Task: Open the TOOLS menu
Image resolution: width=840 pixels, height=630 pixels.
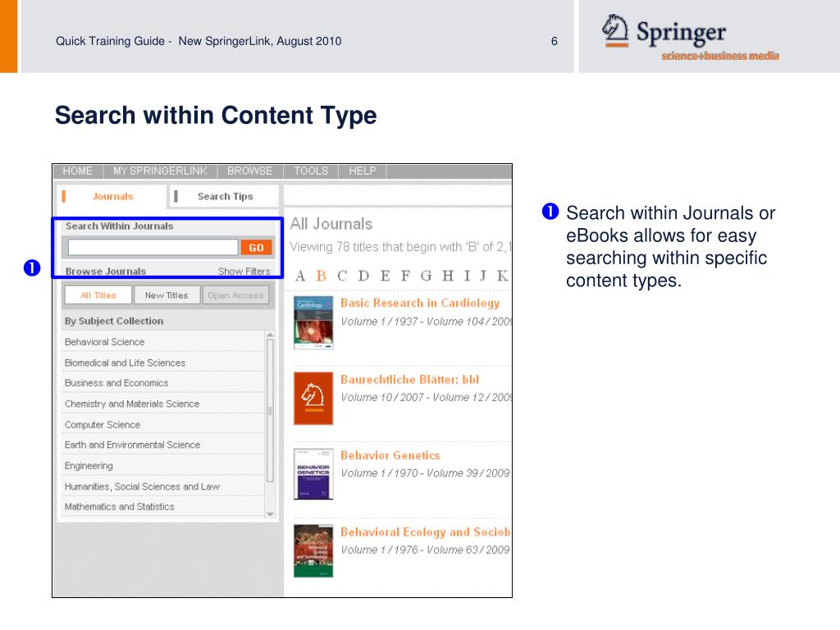Action: tap(311, 171)
